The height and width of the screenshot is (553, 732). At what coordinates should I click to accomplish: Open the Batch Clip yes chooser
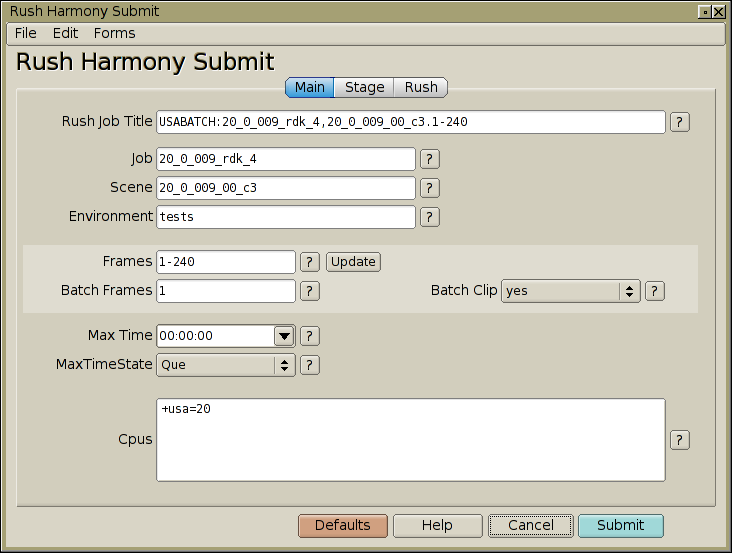point(570,291)
